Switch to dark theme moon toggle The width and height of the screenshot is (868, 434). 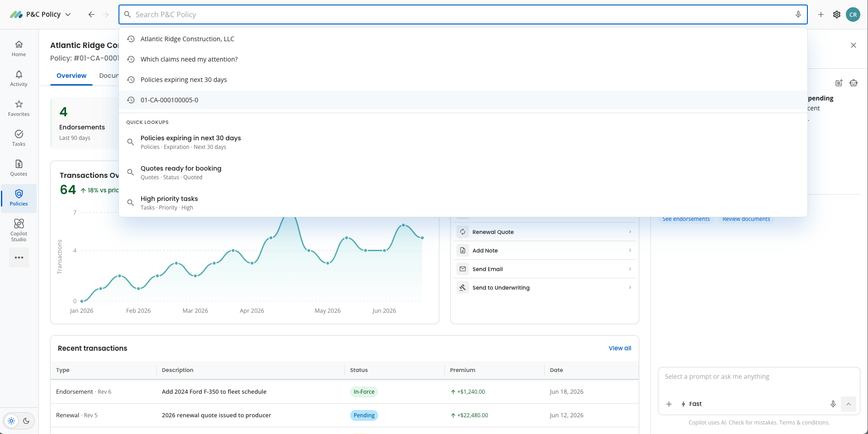tap(26, 421)
